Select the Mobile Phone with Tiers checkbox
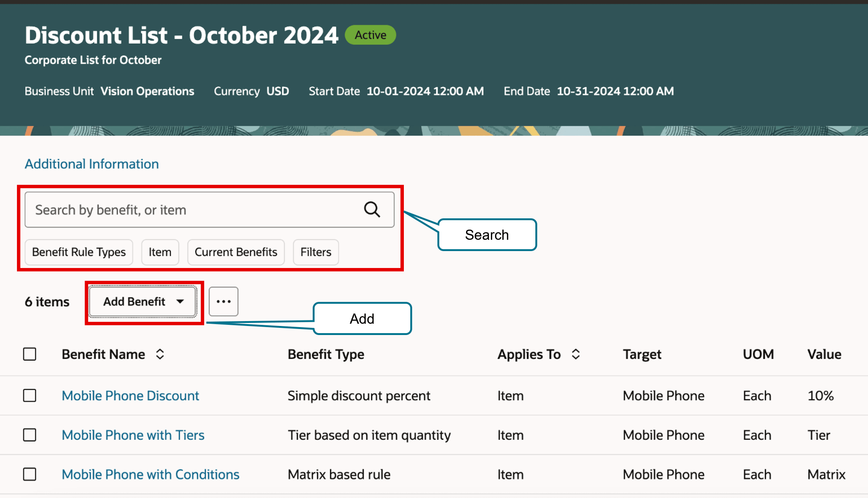The height and width of the screenshot is (498, 868). pyautogui.click(x=30, y=435)
